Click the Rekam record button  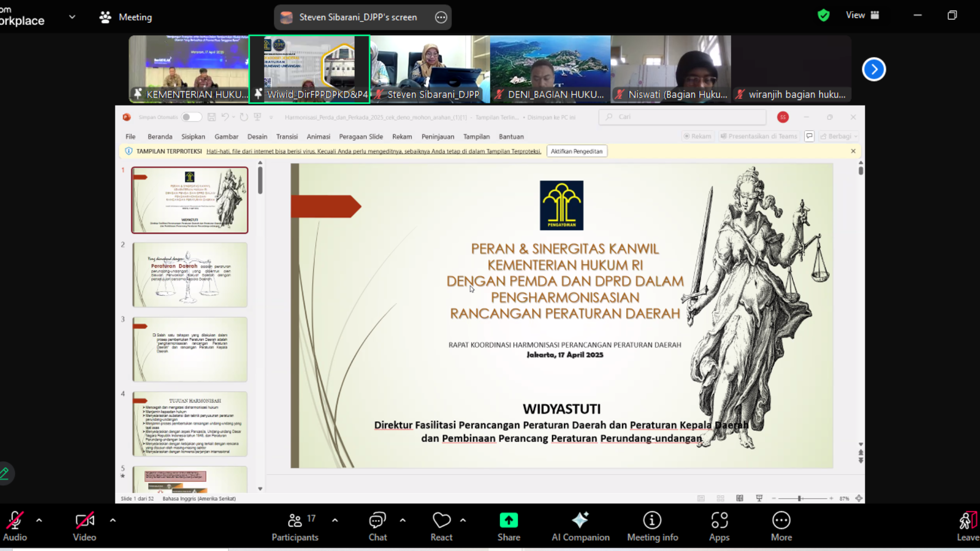(697, 136)
